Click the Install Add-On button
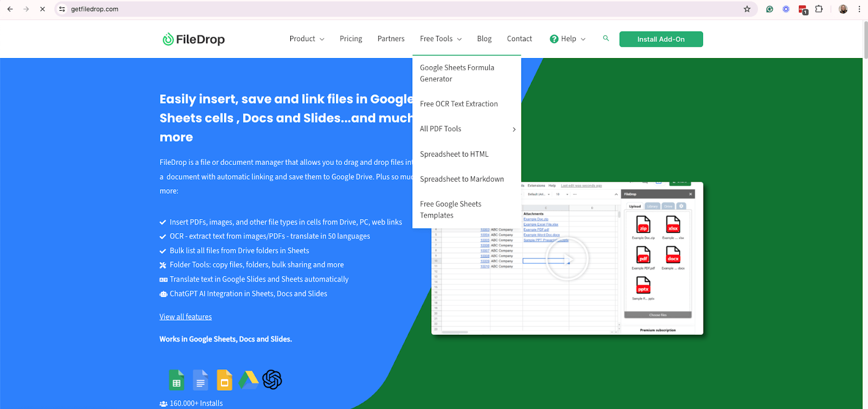 click(x=661, y=39)
